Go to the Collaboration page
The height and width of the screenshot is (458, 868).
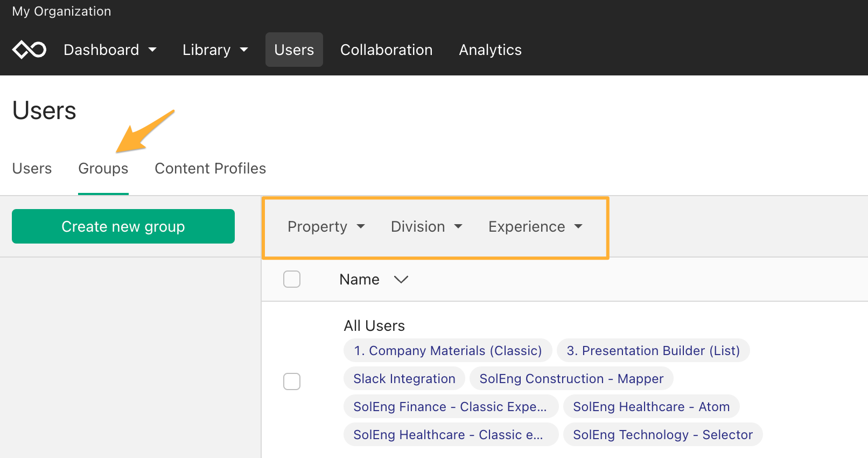(x=387, y=50)
